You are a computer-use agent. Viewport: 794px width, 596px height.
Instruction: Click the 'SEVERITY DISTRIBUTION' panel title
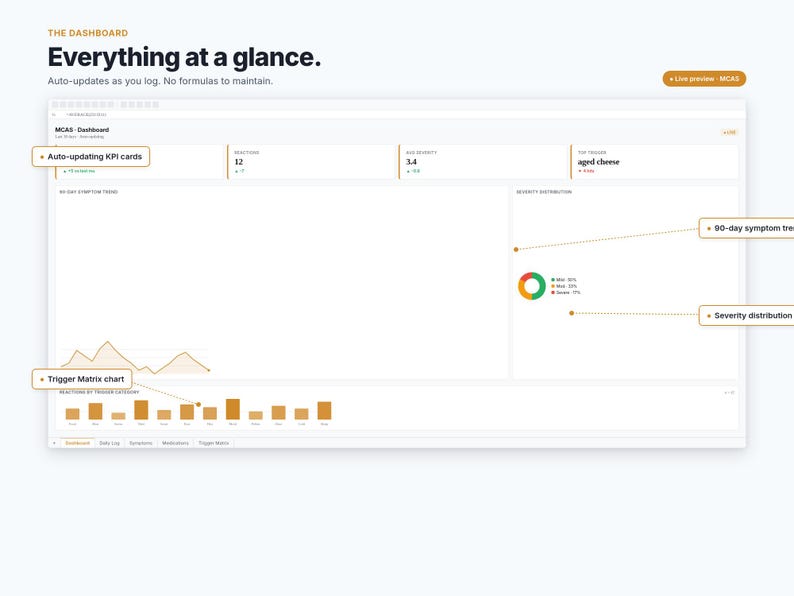(544, 192)
